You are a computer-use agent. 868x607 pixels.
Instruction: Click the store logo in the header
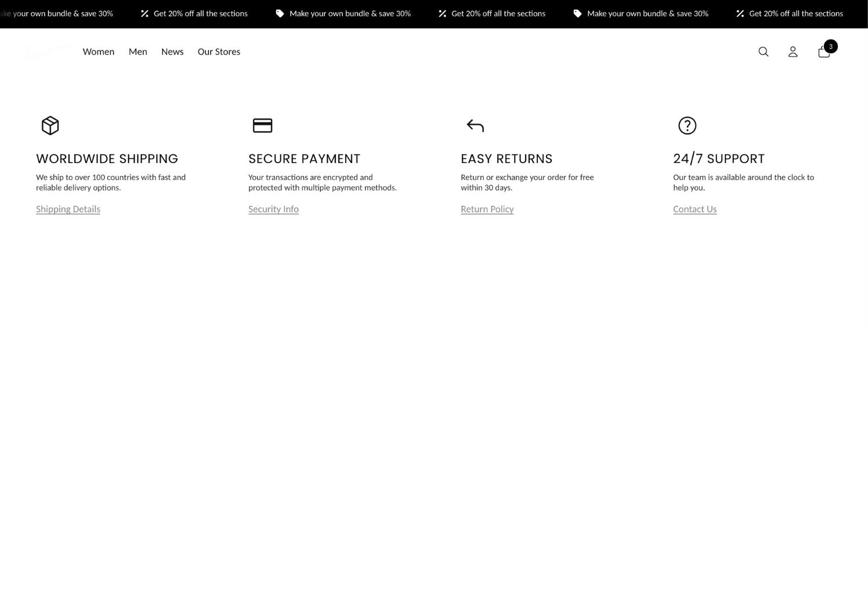click(x=46, y=52)
